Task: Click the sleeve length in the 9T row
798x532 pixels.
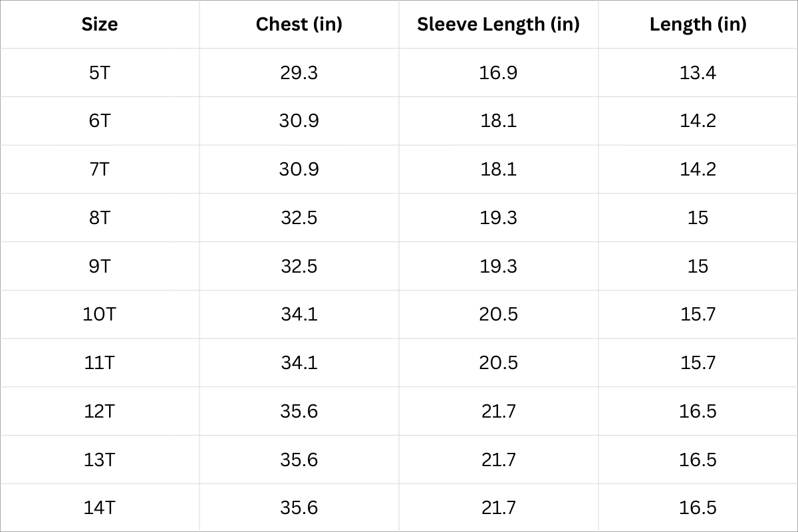Action: [x=498, y=266]
